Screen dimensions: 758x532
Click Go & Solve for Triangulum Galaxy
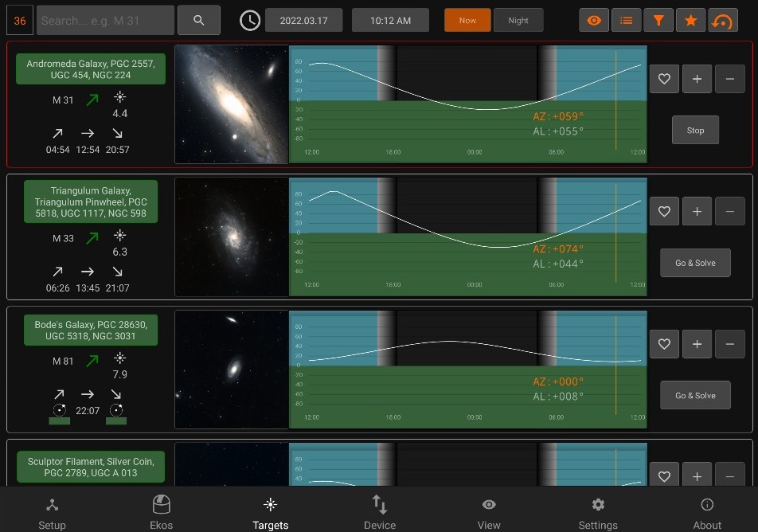click(x=695, y=263)
